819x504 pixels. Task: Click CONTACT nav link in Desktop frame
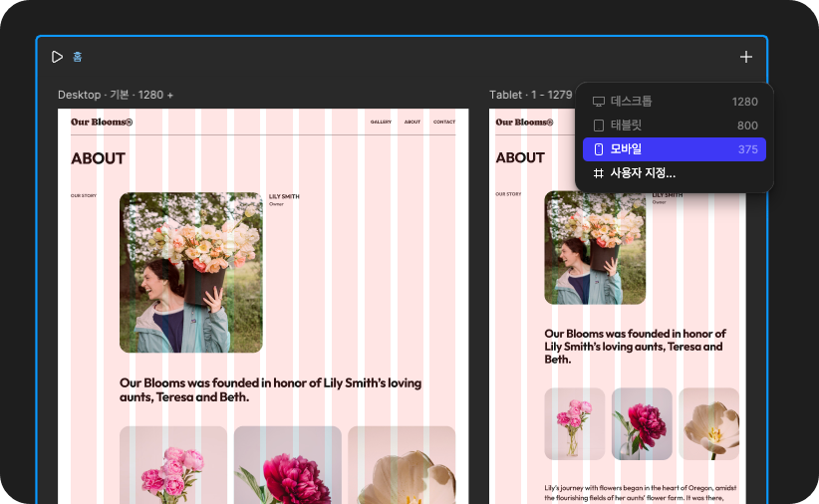(x=444, y=122)
